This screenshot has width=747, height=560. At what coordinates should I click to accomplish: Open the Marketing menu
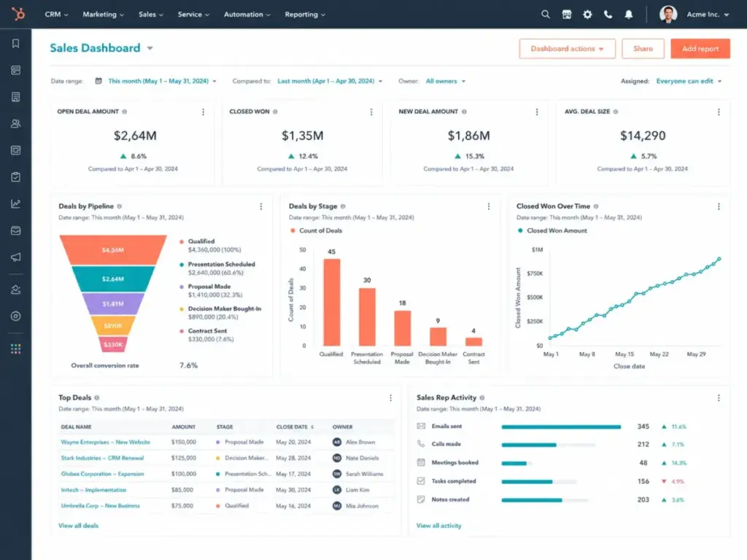point(103,15)
